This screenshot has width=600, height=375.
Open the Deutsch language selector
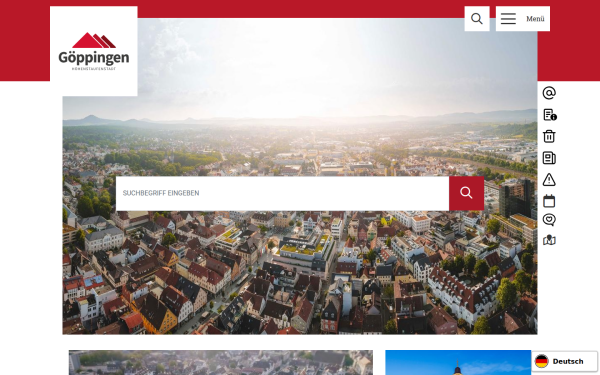(564, 361)
